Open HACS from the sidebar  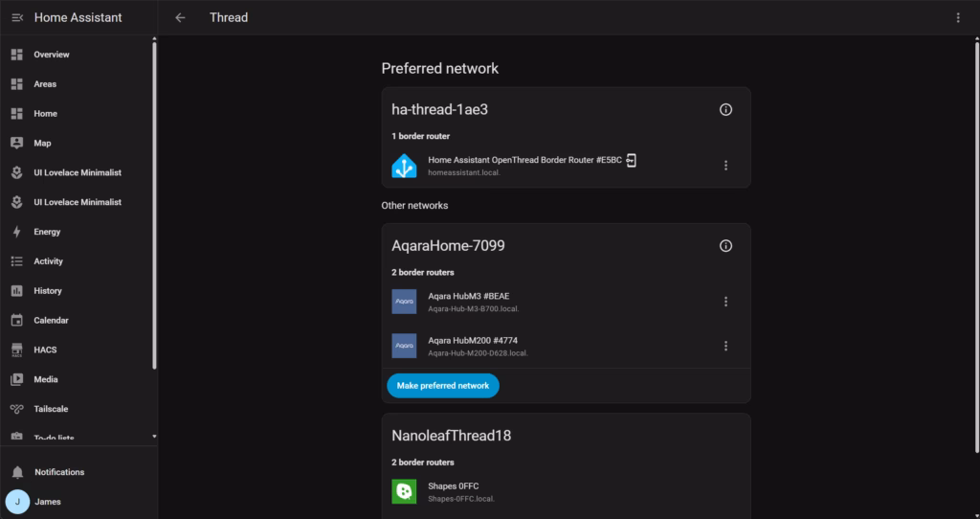pos(45,350)
